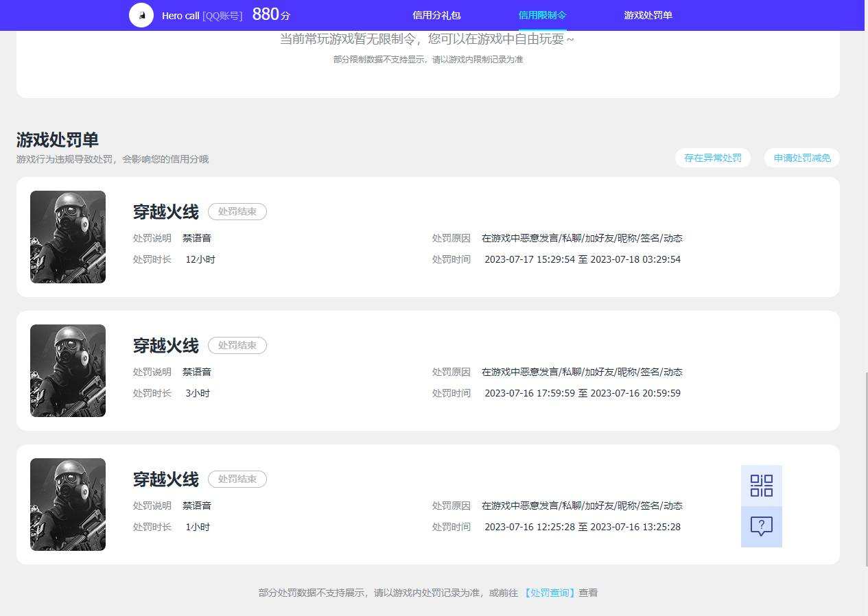Click the 申请处罚减免 button
Image resolution: width=868 pixels, height=616 pixels.
802,158
